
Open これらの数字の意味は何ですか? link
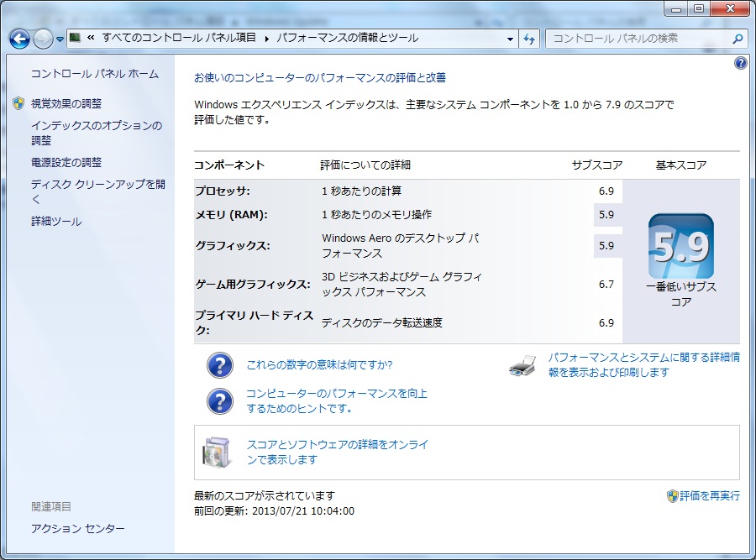319,365
